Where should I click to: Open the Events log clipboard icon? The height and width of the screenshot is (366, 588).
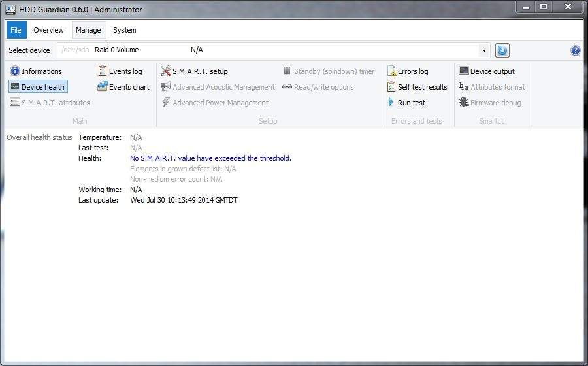pos(103,71)
